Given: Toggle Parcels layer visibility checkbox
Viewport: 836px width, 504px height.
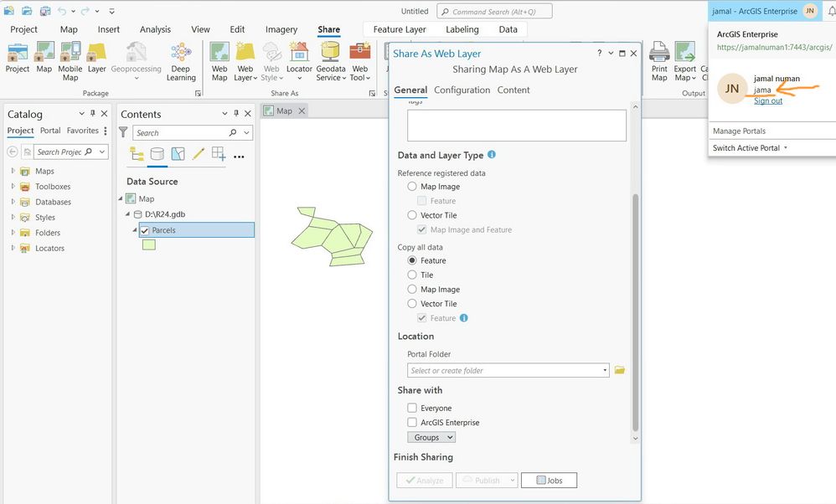Looking at the screenshot, I should (x=144, y=231).
